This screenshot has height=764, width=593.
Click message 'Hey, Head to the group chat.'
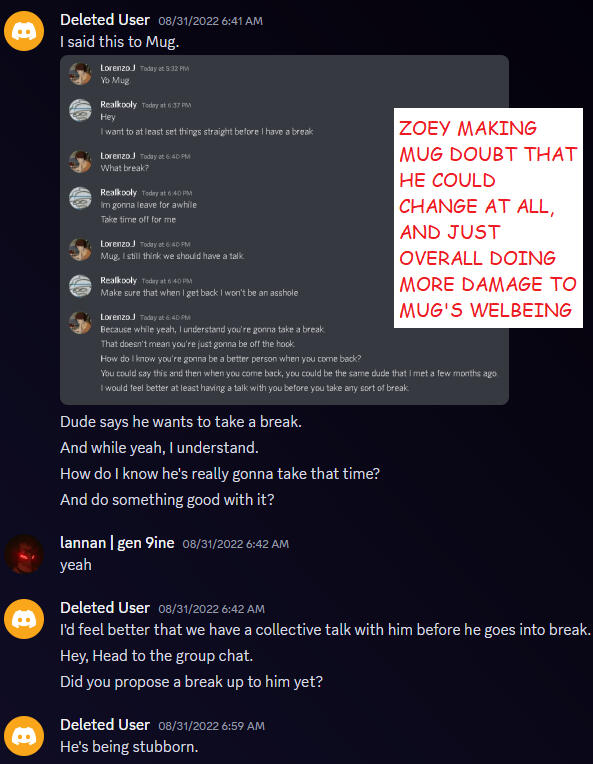point(156,656)
